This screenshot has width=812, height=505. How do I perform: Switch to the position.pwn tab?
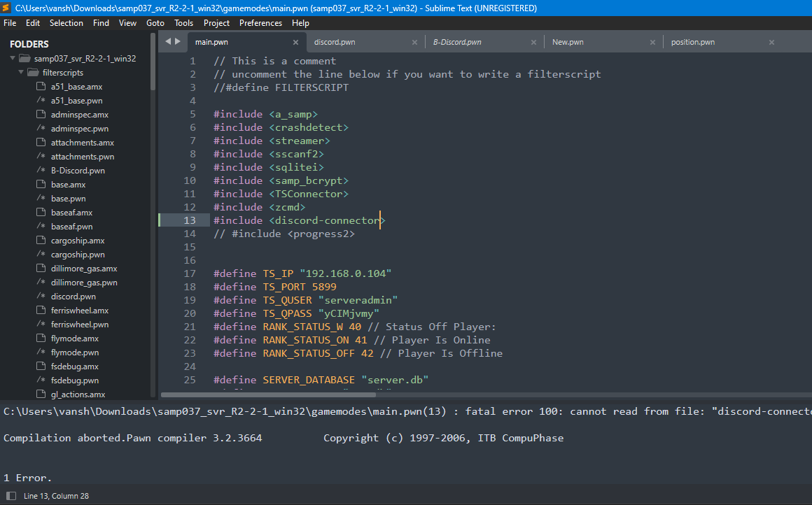tap(693, 42)
